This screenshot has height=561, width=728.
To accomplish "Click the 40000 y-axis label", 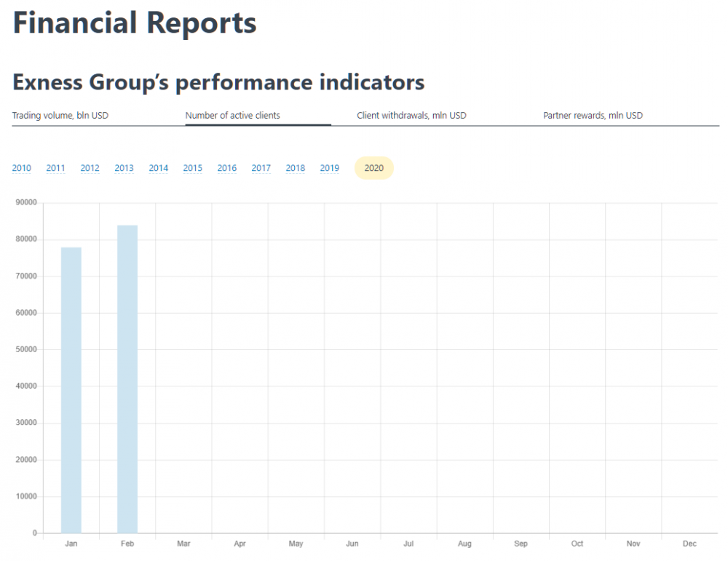I will 26,386.
